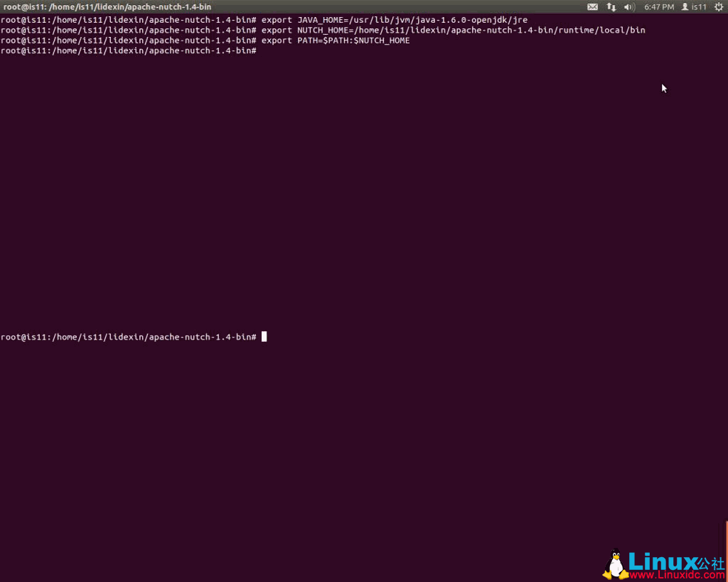The width and height of the screenshot is (728, 582).
Task: Open the sound volume indicator
Action: click(x=630, y=7)
